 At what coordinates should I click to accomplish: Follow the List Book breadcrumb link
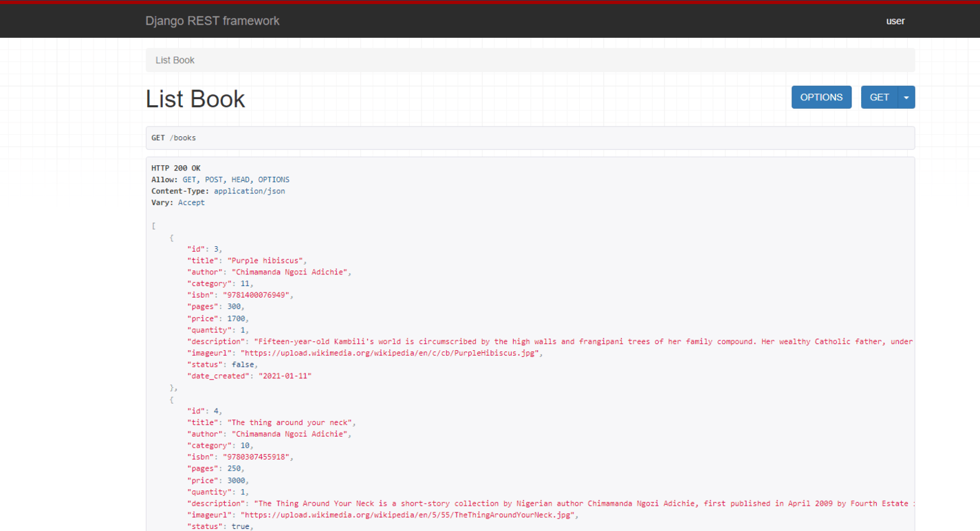pos(174,60)
